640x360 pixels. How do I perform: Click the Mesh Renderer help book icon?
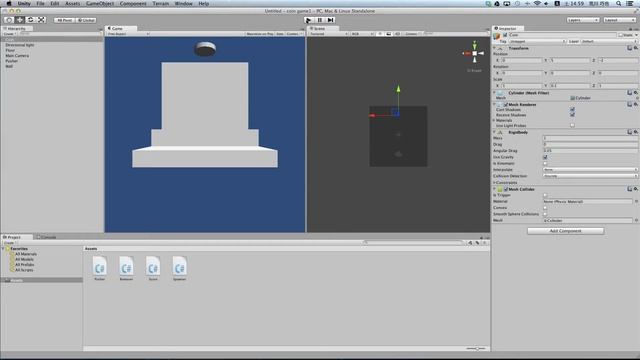pyautogui.click(x=629, y=104)
